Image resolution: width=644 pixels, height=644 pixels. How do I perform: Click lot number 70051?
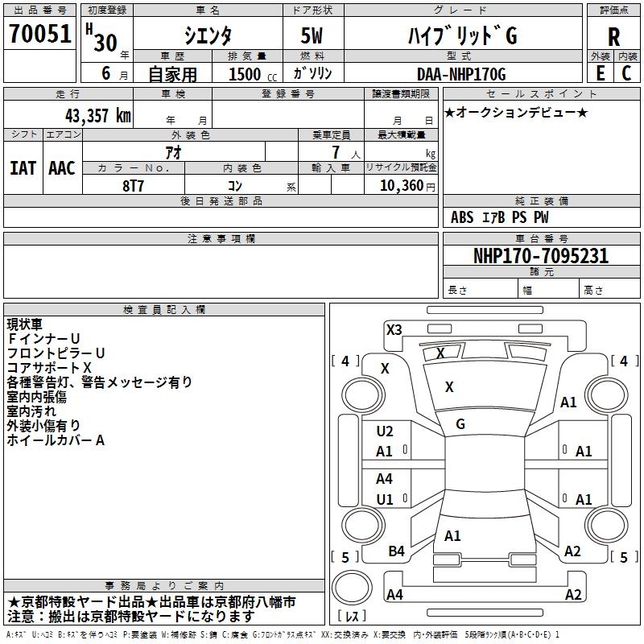(39, 33)
